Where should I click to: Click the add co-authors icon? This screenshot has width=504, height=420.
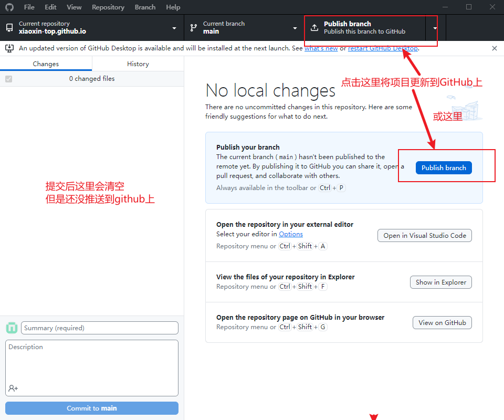(13, 388)
